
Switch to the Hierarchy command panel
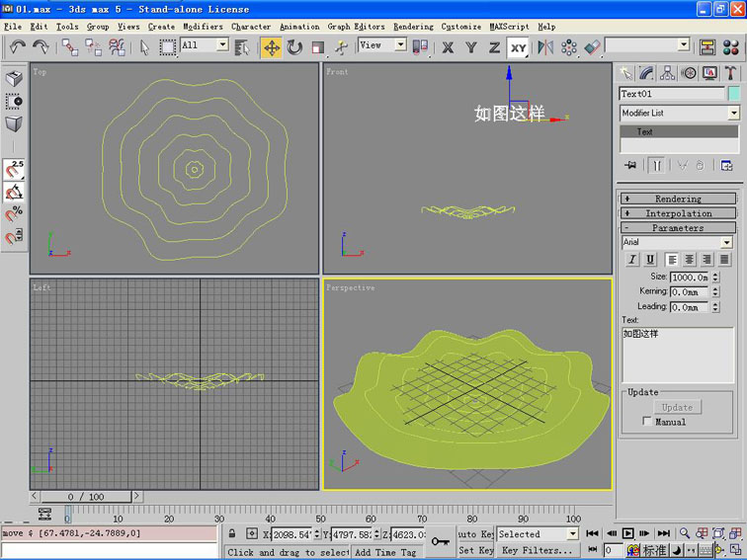[667, 73]
